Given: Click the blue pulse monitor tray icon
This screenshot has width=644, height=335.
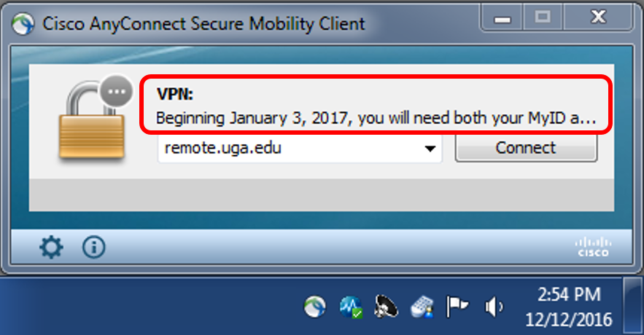Looking at the screenshot, I should 351,307.
